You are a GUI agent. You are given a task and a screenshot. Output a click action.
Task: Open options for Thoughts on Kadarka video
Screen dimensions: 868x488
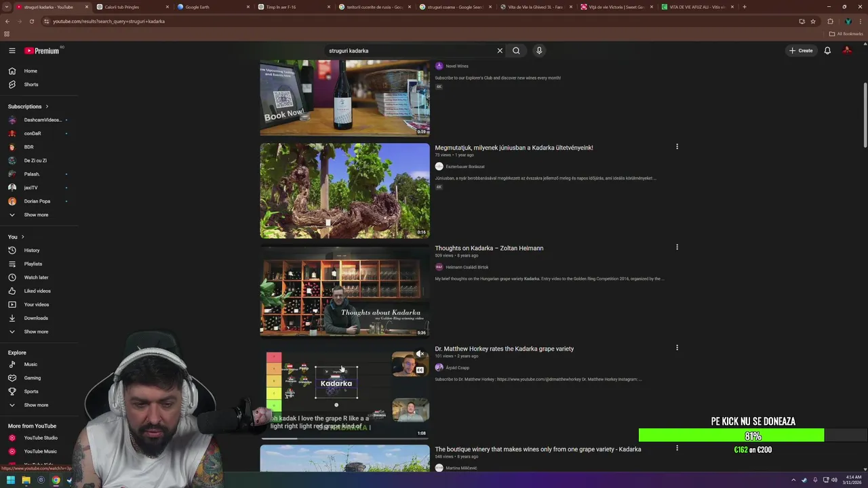coord(677,247)
